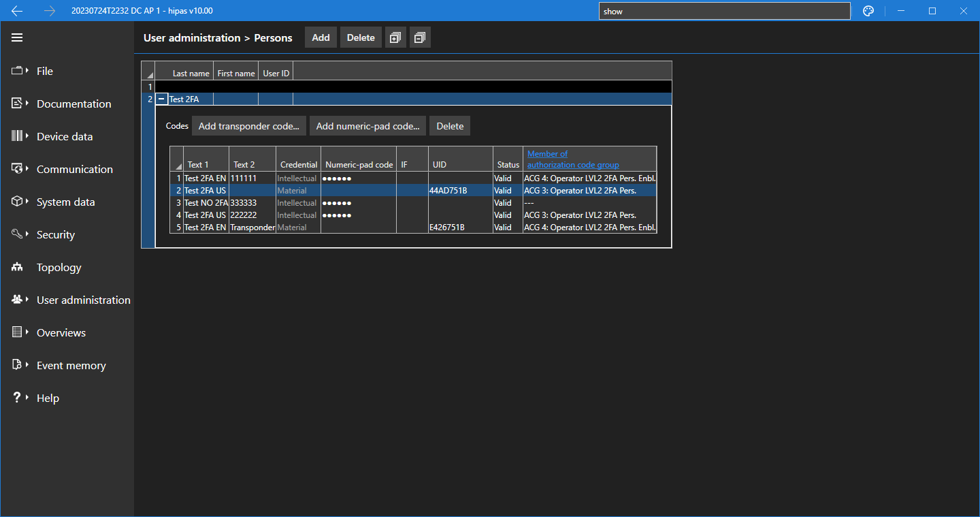Select the code row with UID E426751B
The width and height of the screenshot is (980, 517).
coord(446,228)
